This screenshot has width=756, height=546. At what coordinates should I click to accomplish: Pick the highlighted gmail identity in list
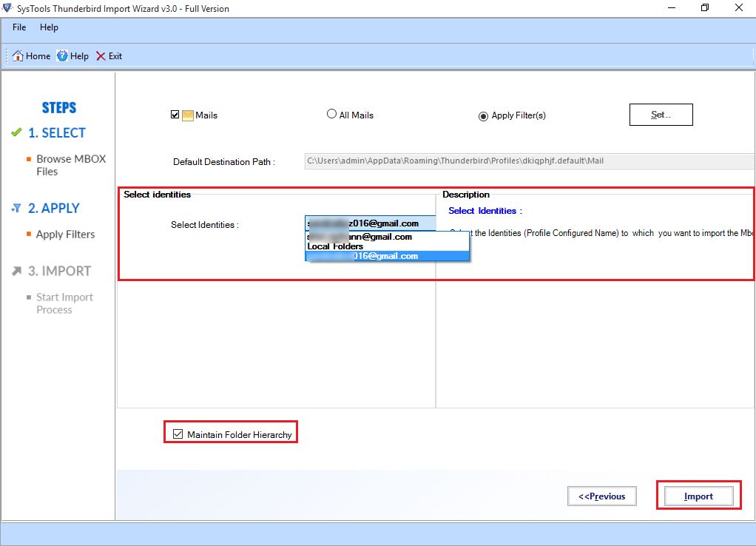(x=386, y=256)
